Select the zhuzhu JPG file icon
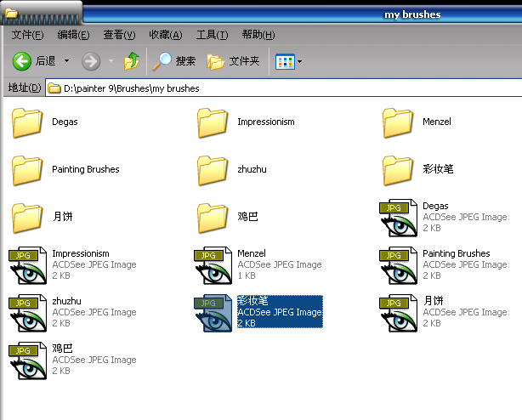522x420 pixels. (28, 313)
